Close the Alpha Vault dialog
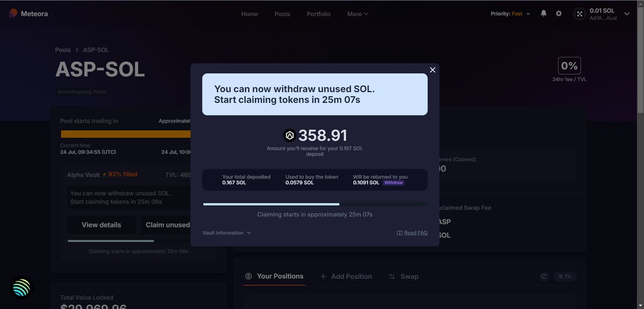The height and width of the screenshot is (309, 644). click(432, 70)
